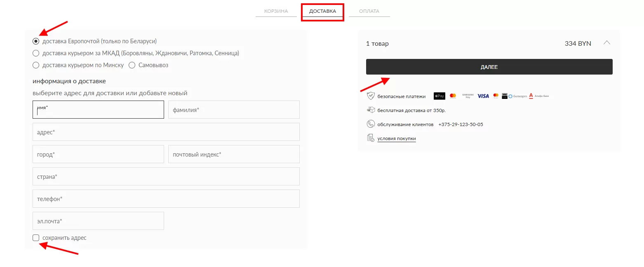
Task: Collapse the order summary chevron
Action: click(606, 43)
